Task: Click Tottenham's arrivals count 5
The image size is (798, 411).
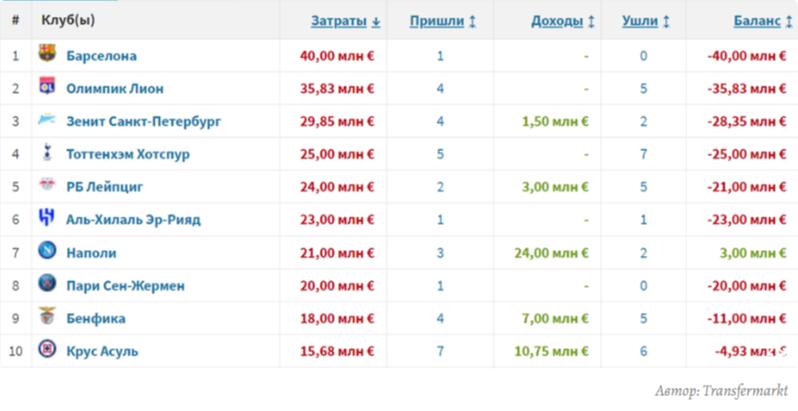Action: pos(440,154)
